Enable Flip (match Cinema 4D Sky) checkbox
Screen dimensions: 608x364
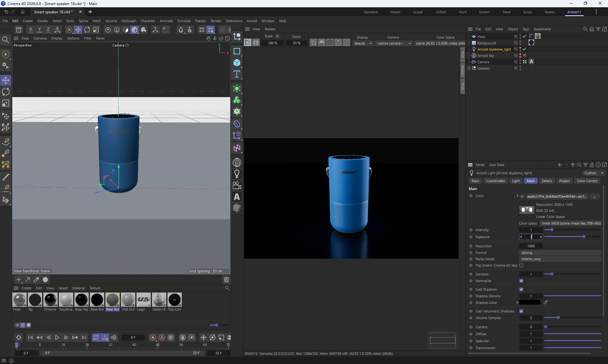pyautogui.click(x=521, y=265)
